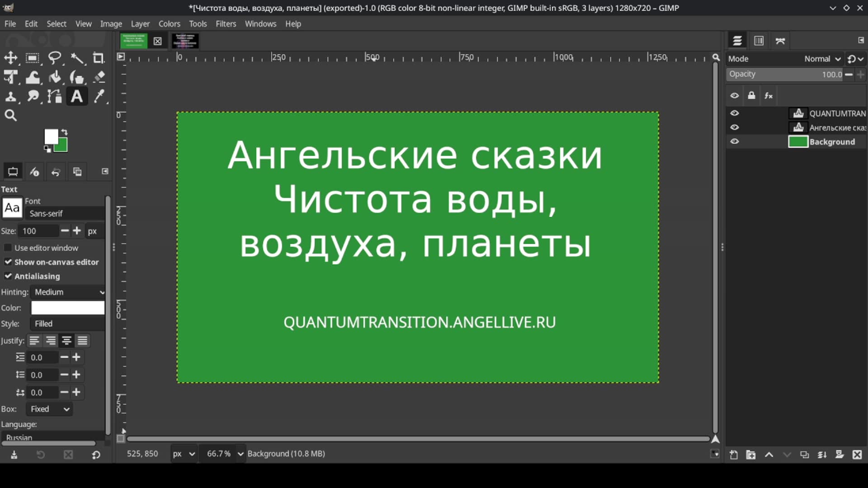Uncheck Show on-canvas editor
This screenshot has height=488, width=868.
click(8, 262)
